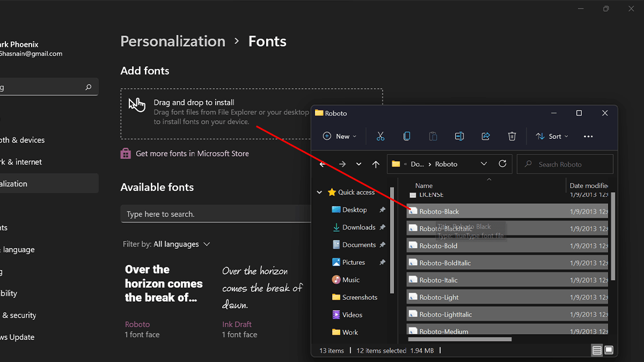The image size is (644, 362).
Task: Click the Cut scissors icon in Explorer toolbar
Action: click(380, 136)
